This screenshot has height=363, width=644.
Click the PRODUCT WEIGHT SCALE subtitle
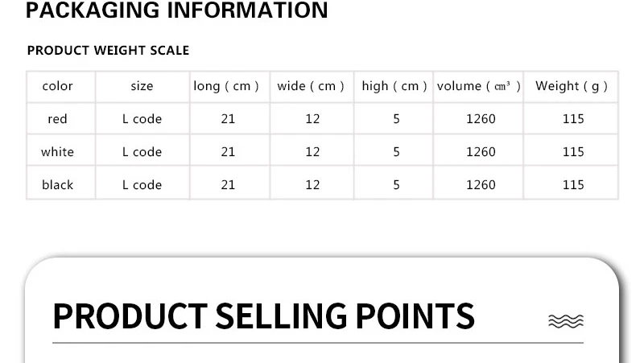(x=108, y=51)
